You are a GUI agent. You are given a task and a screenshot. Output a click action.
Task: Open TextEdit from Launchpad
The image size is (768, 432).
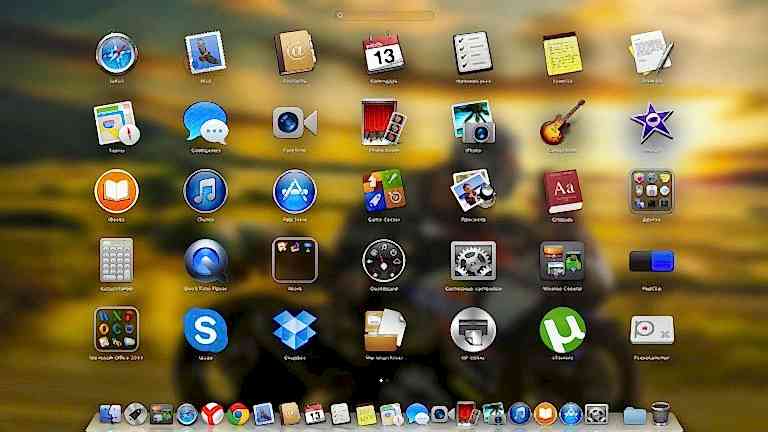pyautogui.click(x=651, y=52)
